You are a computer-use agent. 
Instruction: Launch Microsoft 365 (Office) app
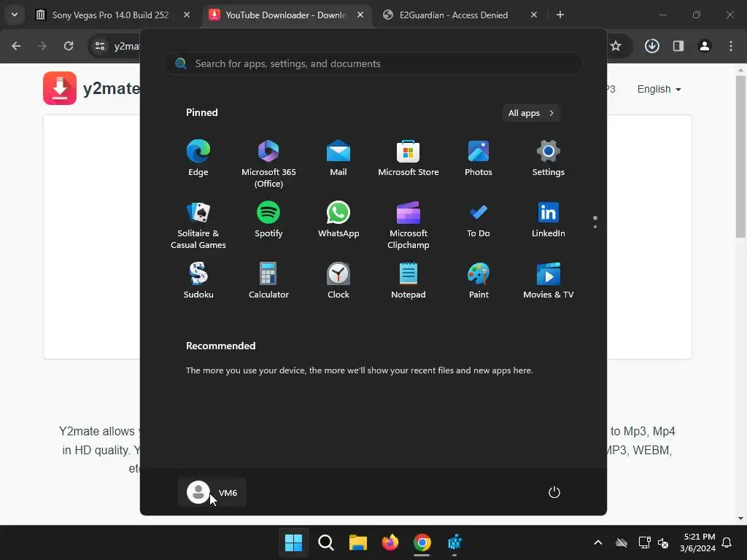tap(268, 163)
